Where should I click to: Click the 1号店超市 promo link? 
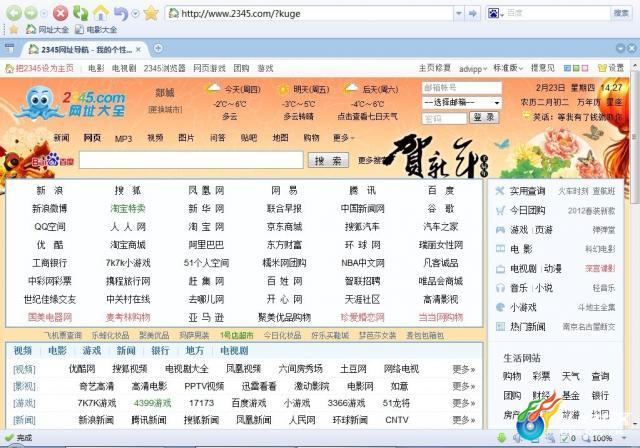point(237,335)
